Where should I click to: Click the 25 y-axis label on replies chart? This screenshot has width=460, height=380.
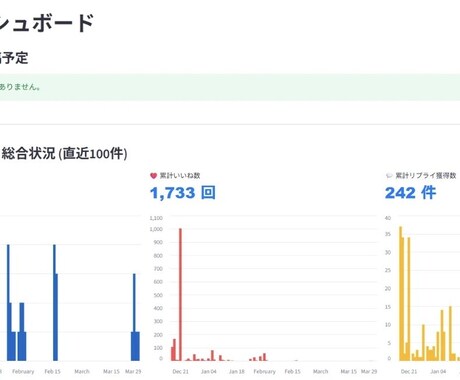tap(388, 270)
